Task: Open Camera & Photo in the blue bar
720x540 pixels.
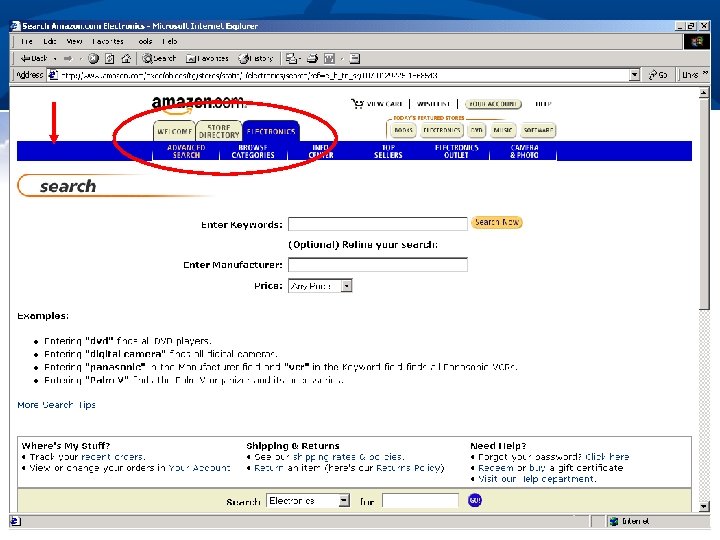Action: coord(524,151)
